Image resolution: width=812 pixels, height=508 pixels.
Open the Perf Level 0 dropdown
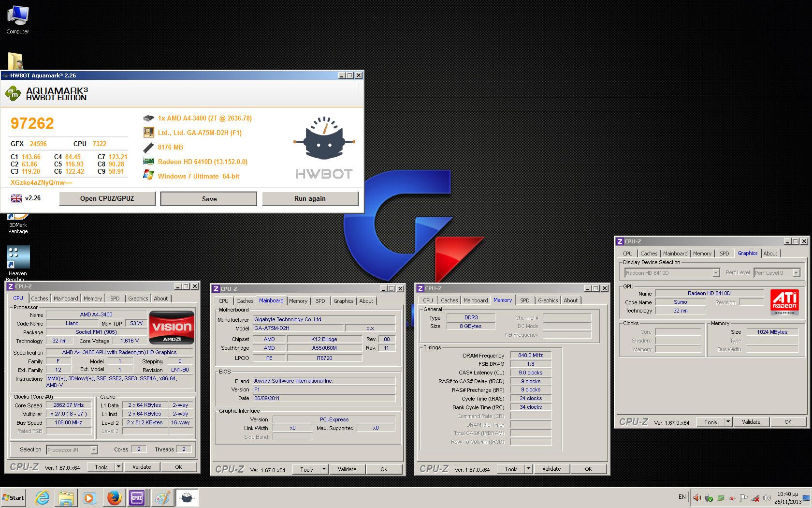pyautogui.click(x=796, y=273)
